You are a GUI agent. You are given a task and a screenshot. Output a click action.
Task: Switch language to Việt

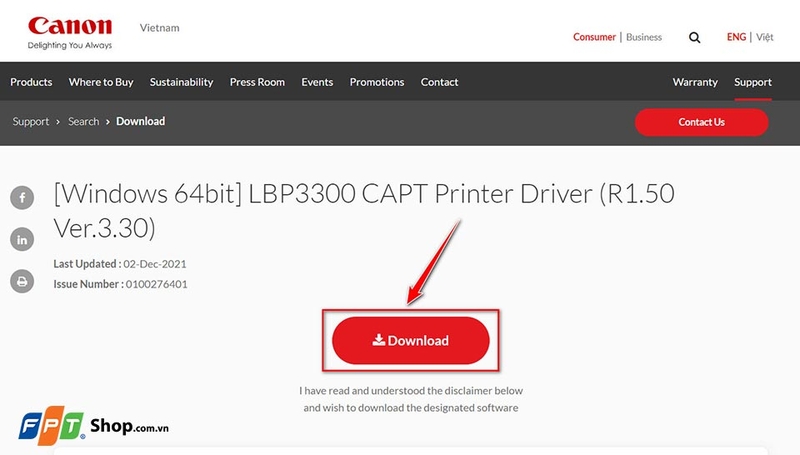coord(765,37)
